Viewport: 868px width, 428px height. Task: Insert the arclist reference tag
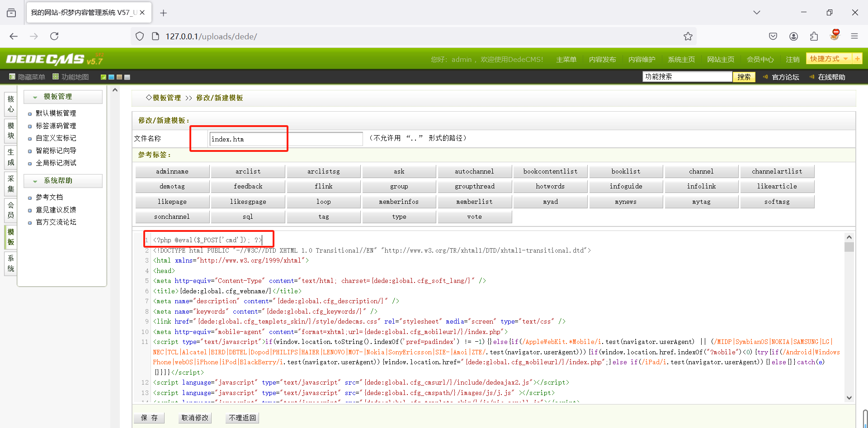point(248,171)
